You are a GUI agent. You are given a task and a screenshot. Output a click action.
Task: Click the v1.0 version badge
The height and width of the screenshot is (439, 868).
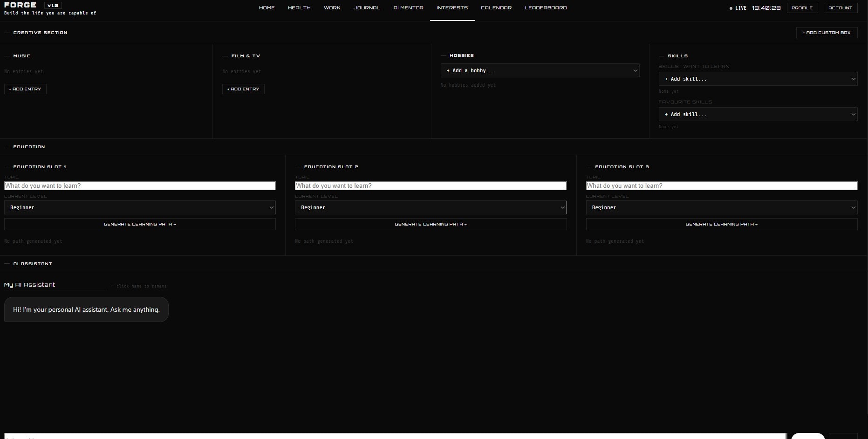(53, 6)
